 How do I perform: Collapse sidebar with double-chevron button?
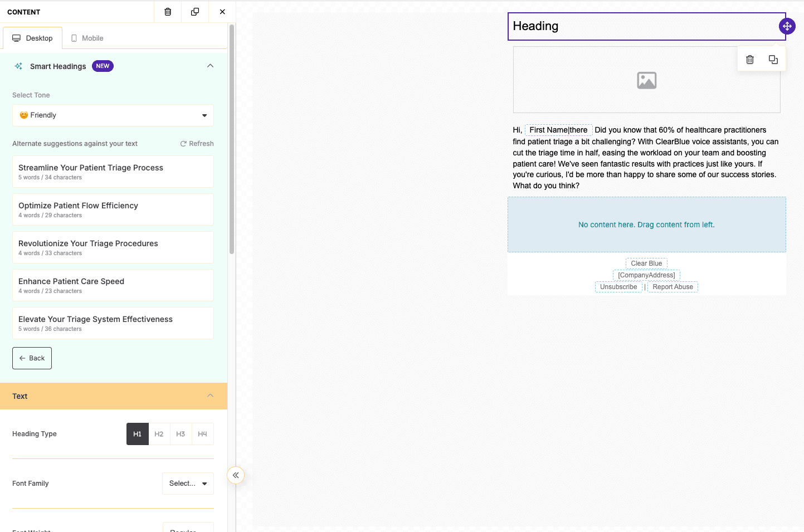[x=236, y=475]
